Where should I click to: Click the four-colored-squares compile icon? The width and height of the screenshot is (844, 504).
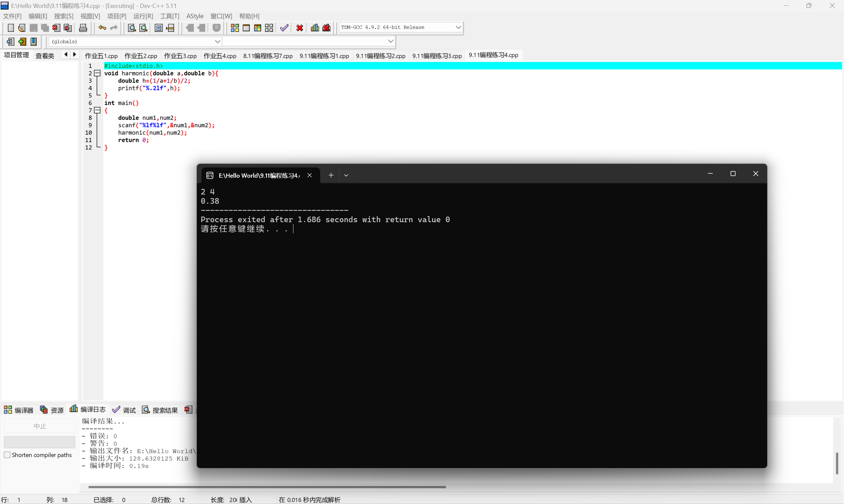pyautogui.click(x=234, y=28)
